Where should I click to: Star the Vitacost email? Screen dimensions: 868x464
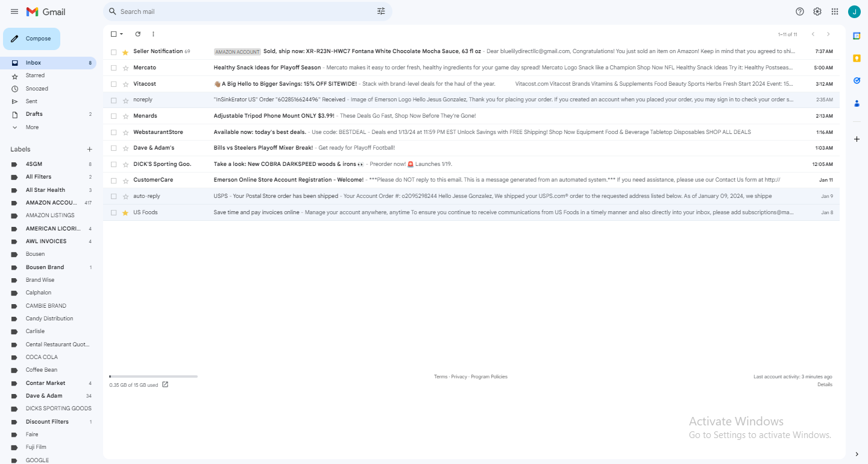pyautogui.click(x=125, y=84)
